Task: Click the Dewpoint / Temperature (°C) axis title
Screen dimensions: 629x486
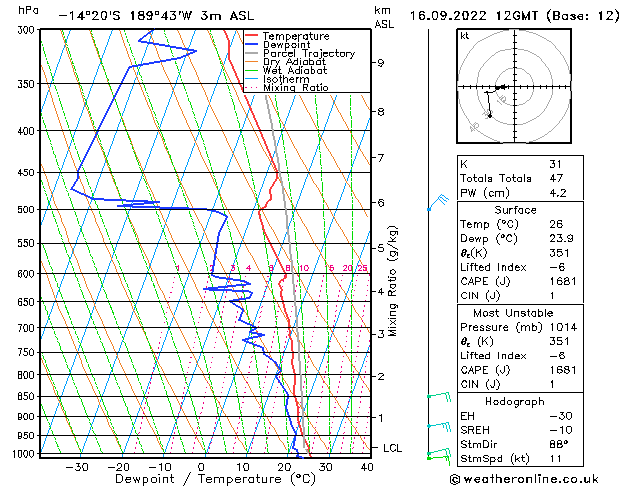Action: (x=215, y=479)
